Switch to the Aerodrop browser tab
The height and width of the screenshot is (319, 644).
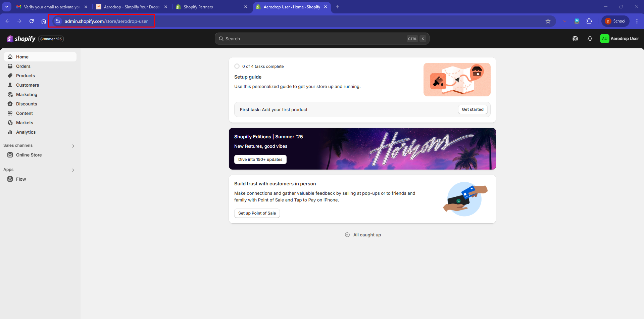point(131,7)
